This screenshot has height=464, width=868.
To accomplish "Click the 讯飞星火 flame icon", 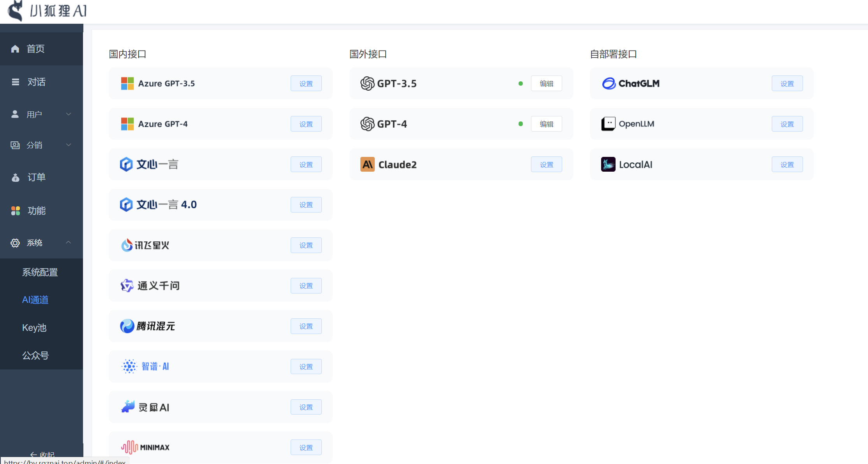I will 126,245.
